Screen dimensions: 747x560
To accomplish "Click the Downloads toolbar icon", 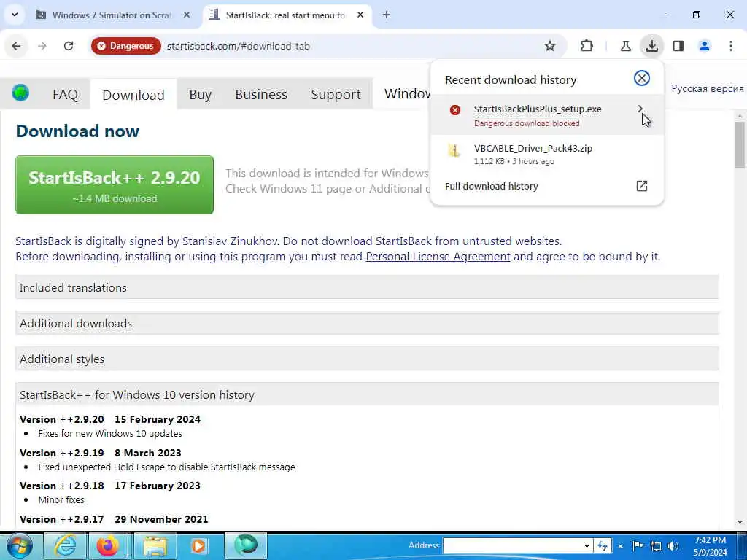I will (651, 46).
